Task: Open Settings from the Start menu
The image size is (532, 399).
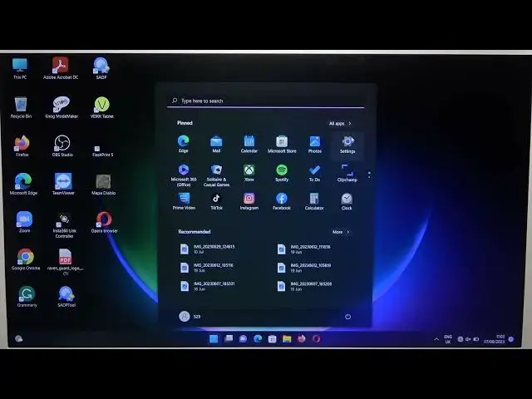Action: [347, 145]
